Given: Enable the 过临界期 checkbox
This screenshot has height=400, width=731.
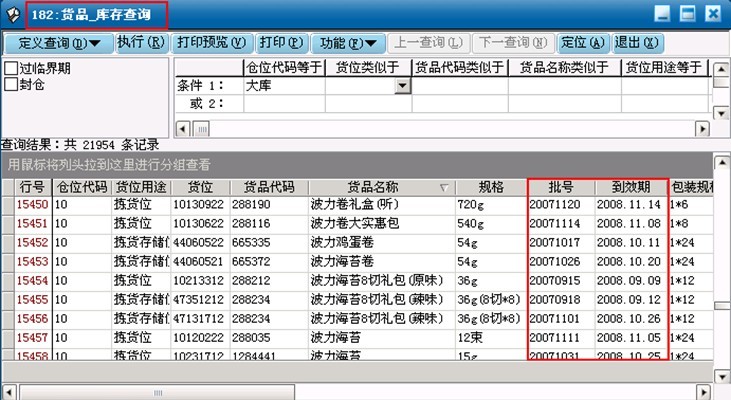Looking at the screenshot, I should (x=11, y=69).
